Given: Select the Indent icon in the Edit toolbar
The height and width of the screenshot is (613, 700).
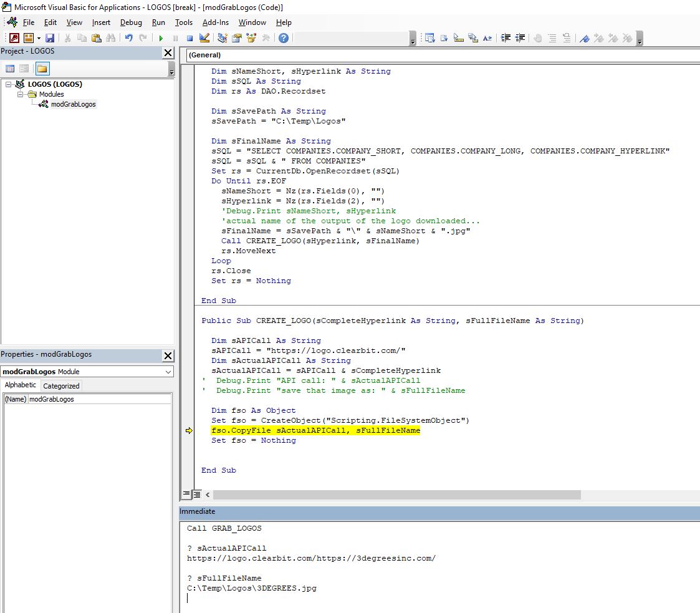Looking at the screenshot, I should click(505, 37).
